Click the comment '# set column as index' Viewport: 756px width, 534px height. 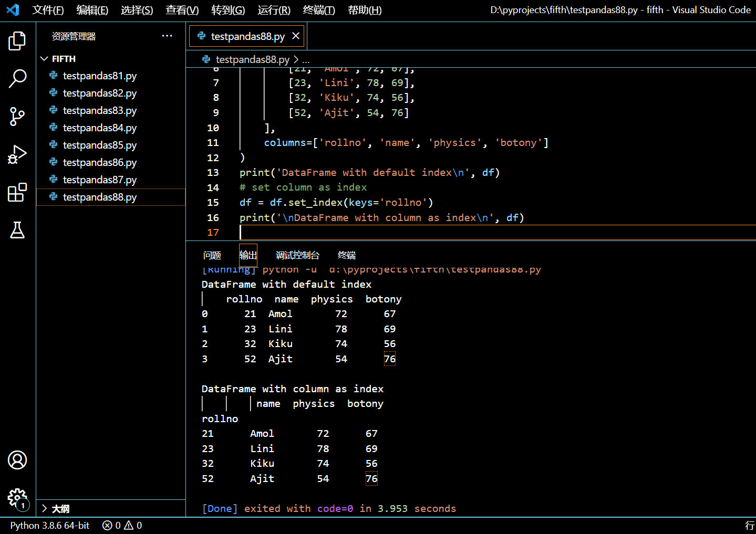tap(303, 187)
